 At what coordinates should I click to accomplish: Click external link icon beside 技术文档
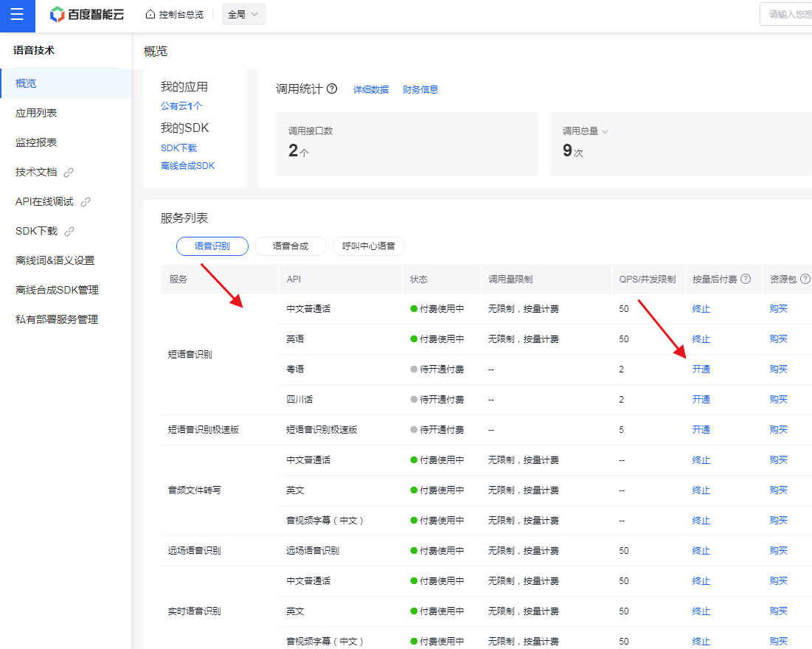tap(69, 173)
